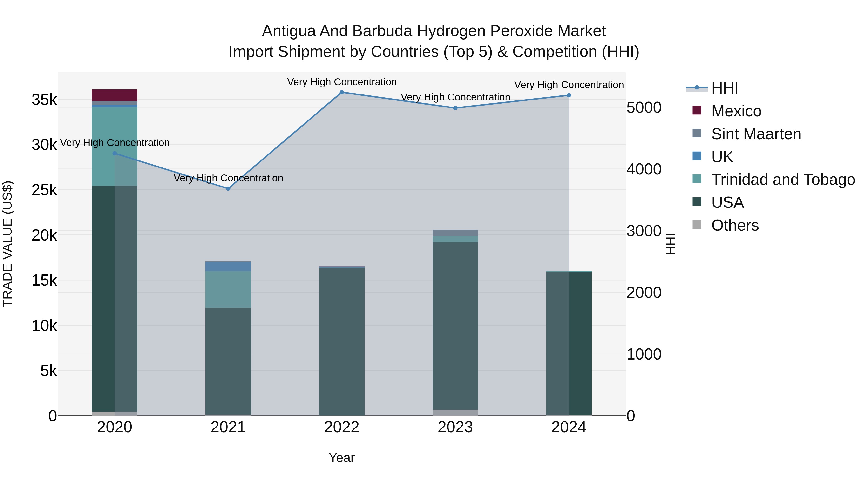Click the UK segment of 2021 bar

pos(228,267)
